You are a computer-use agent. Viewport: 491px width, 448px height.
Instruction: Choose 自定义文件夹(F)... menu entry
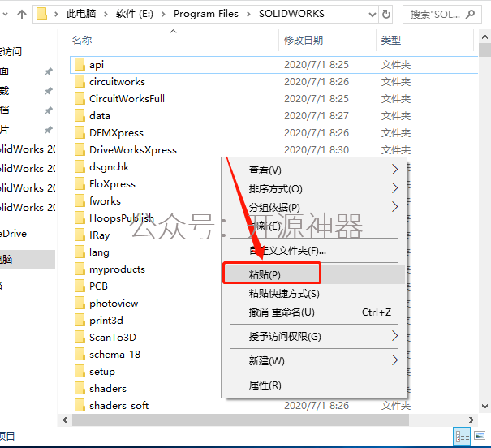point(314,251)
